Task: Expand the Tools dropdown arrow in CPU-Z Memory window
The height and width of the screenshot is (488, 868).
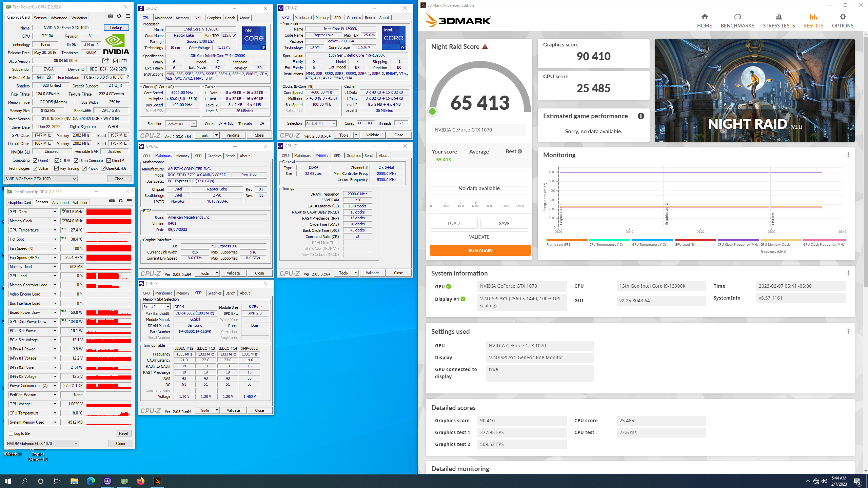Action: pos(356,273)
